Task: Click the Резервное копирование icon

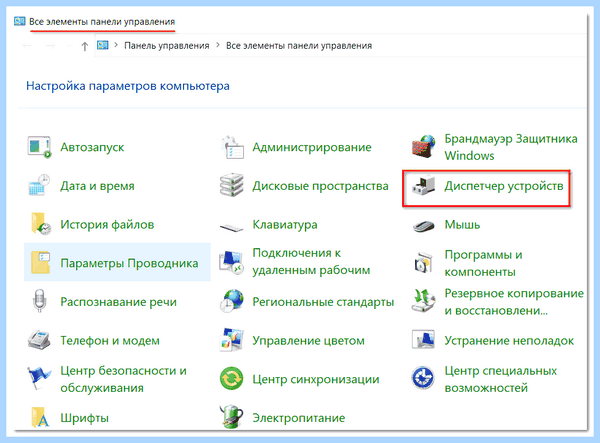Action: (x=424, y=301)
